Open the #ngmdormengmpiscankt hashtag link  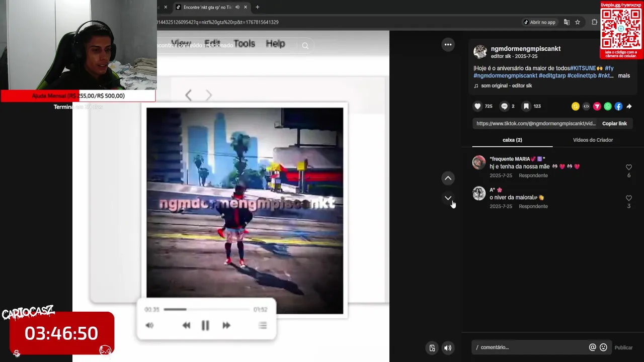(x=505, y=75)
